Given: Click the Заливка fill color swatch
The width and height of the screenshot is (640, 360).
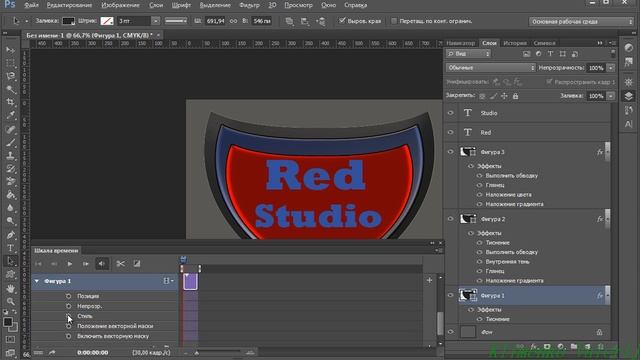Looking at the screenshot, I should point(68,21).
